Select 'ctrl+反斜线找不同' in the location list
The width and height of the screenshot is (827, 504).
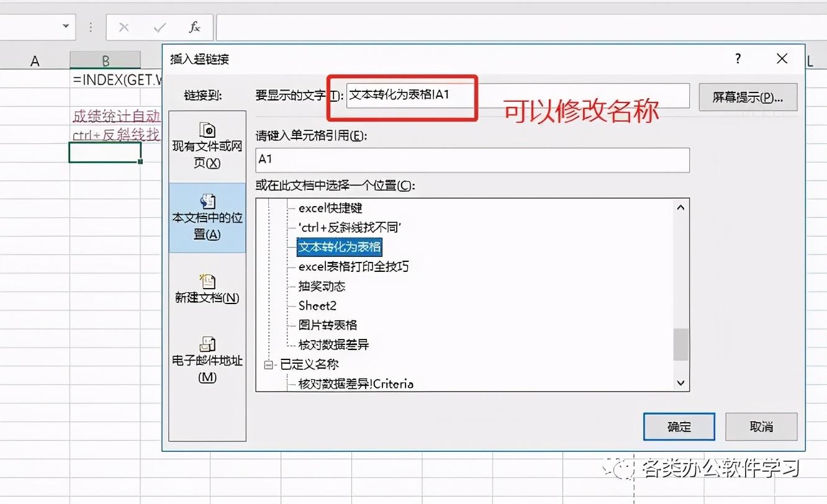[x=350, y=227]
